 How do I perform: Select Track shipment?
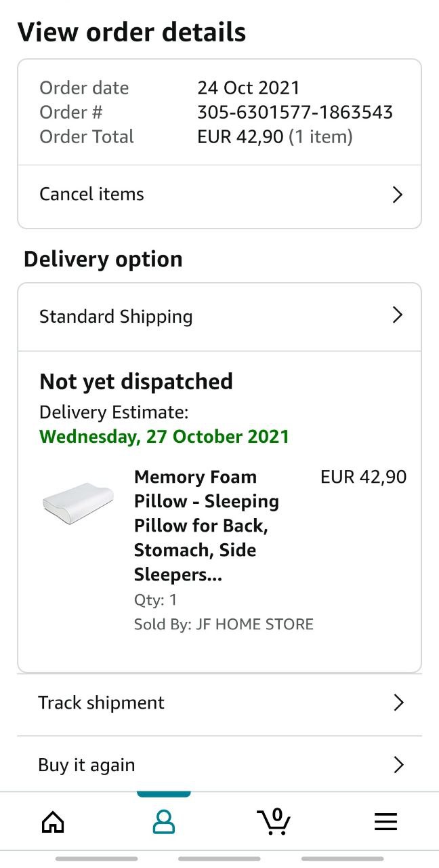pos(102,703)
